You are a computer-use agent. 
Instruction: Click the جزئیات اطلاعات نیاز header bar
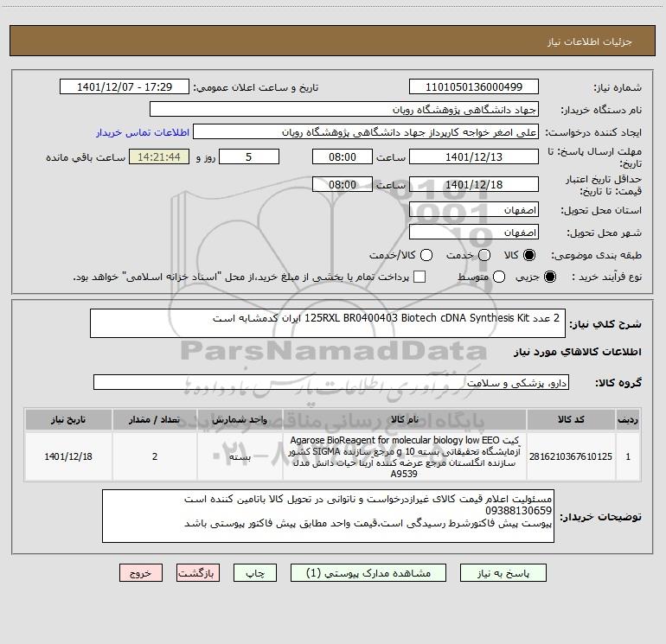pos(332,41)
